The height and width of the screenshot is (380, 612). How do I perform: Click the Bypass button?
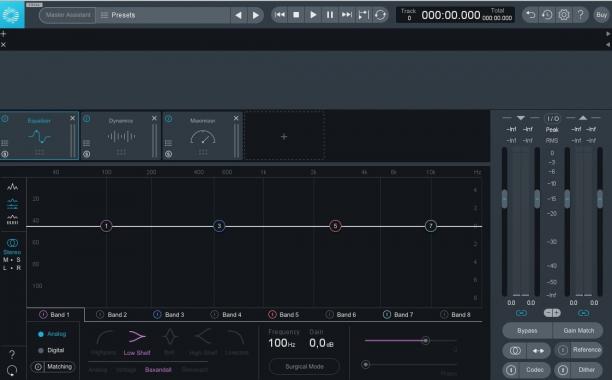527,331
